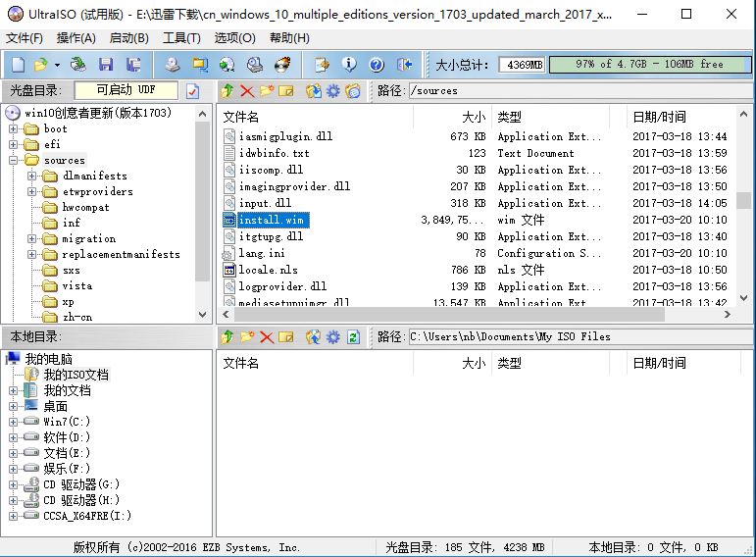
Task: Select the lang.ini file
Action: click(x=262, y=253)
